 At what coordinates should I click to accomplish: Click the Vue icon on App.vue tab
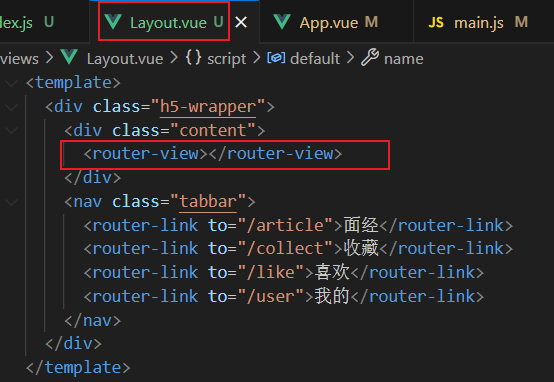pyautogui.click(x=282, y=22)
